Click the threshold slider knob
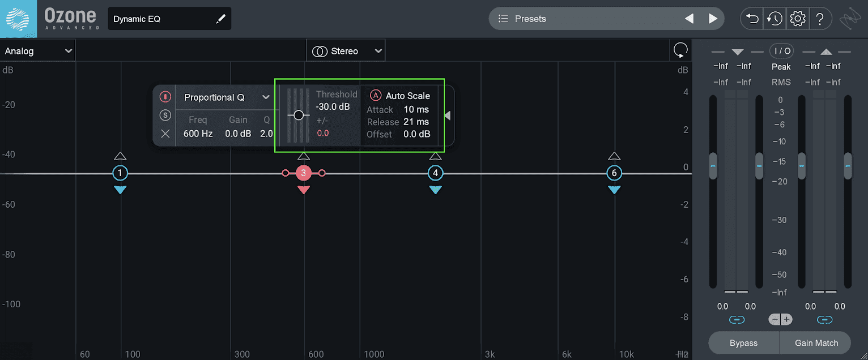 click(299, 115)
